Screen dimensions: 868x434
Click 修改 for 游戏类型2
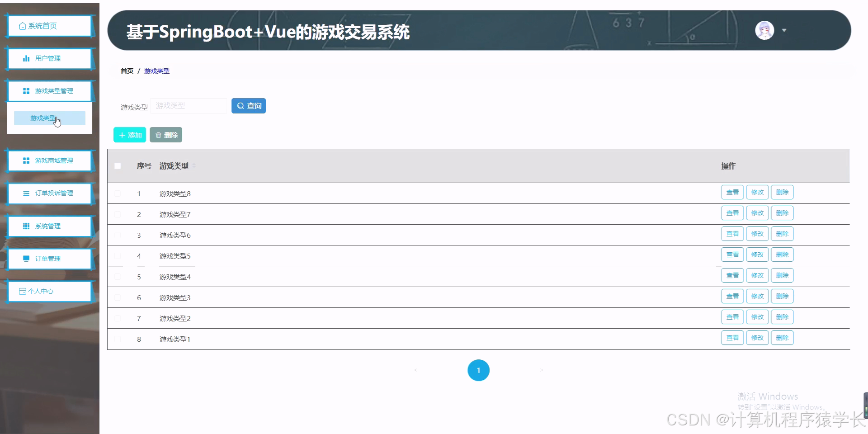tap(757, 317)
